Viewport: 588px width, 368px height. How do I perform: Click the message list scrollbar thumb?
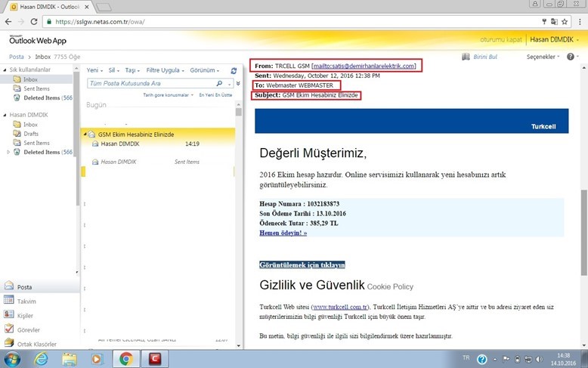pyautogui.click(x=239, y=112)
